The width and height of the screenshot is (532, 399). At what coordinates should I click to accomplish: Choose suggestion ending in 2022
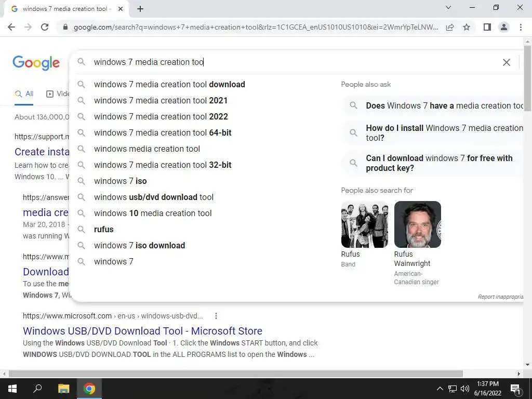[161, 117]
